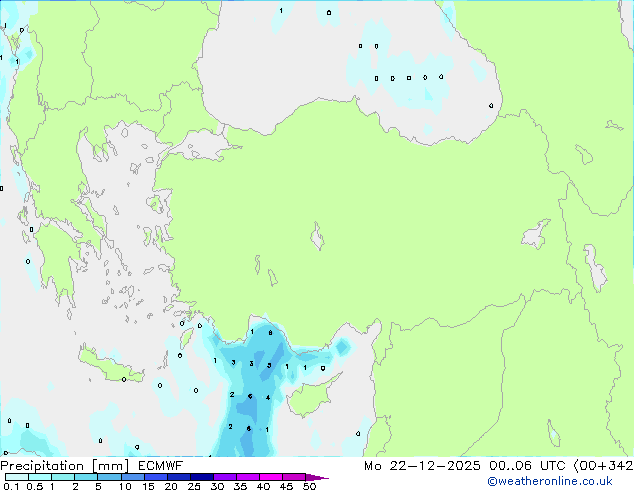634x490 pixels.
Task: Select the 'ECMWF' model label
Action: click(161, 466)
